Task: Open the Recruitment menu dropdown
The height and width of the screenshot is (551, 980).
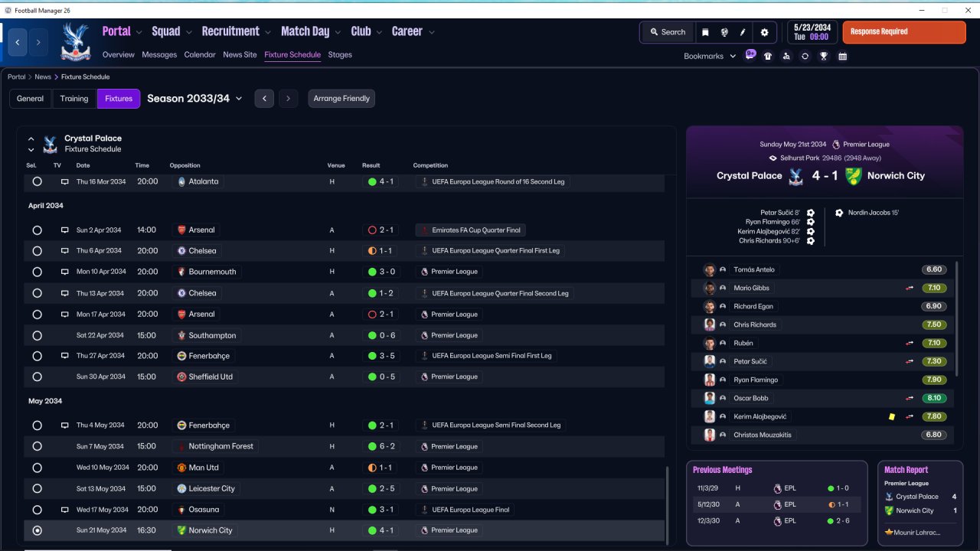Action: 237,31
